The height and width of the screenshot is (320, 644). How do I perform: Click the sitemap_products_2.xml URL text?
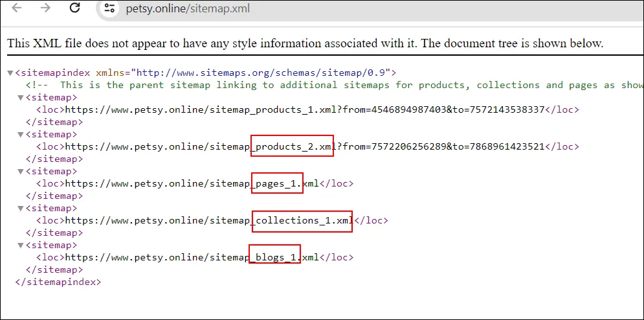(x=305, y=146)
